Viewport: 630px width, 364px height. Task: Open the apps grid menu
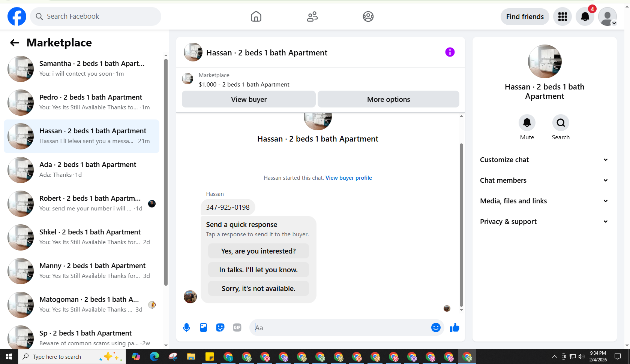click(562, 16)
